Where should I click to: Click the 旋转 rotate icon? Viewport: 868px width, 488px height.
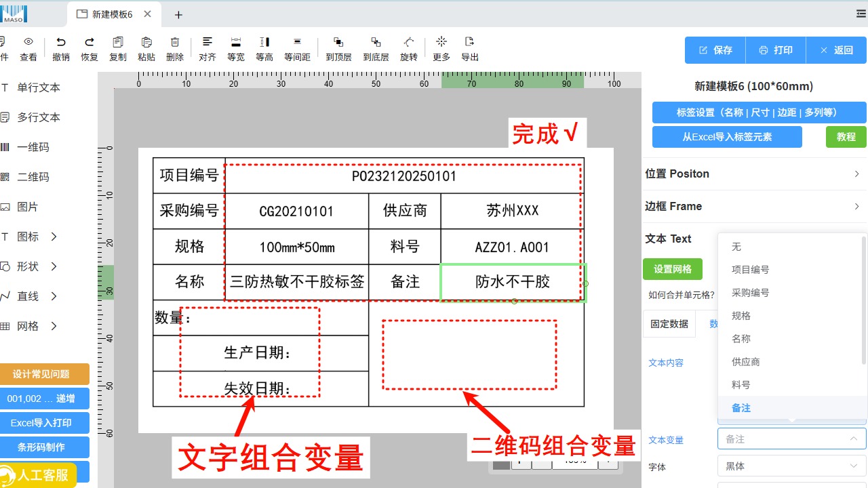[x=409, y=42]
